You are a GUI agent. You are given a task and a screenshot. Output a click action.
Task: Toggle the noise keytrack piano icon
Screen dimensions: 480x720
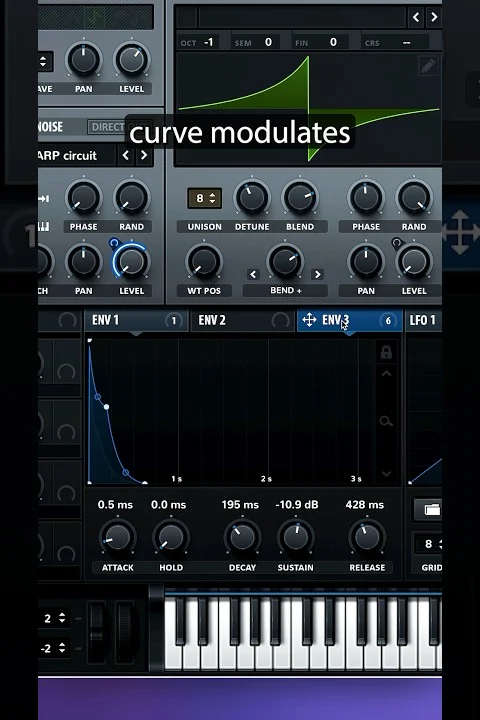tap(44, 226)
